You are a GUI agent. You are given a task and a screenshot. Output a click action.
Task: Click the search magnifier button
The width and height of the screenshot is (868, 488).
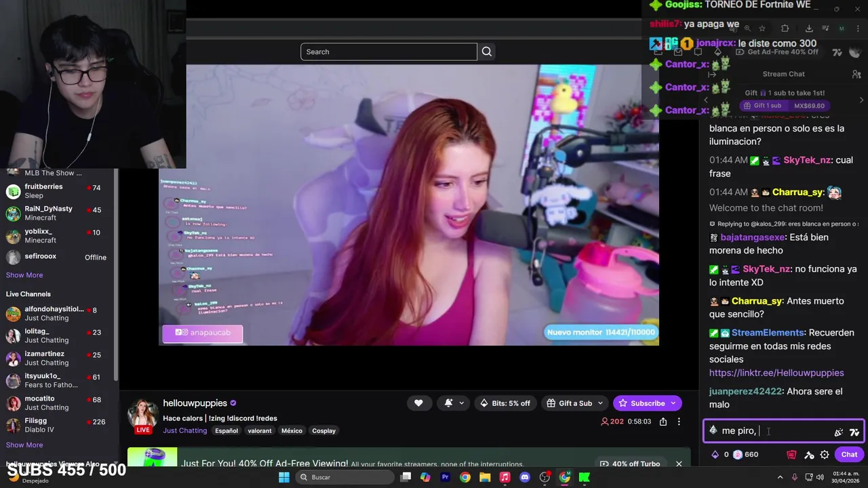pos(486,52)
